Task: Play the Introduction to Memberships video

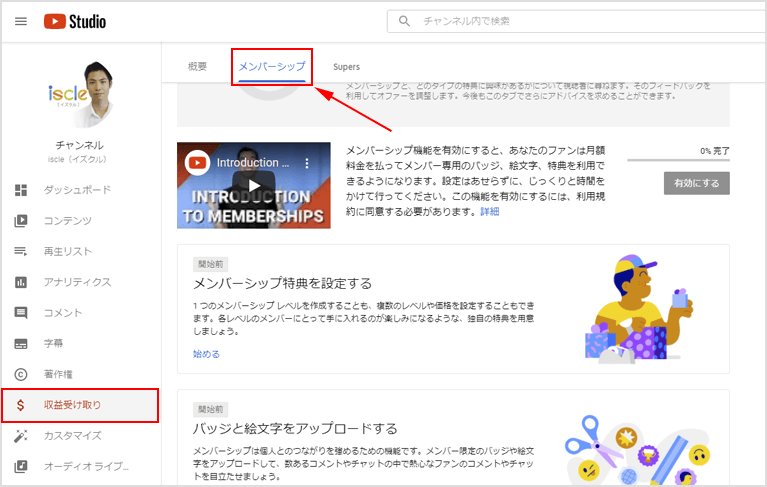Action: pyautogui.click(x=254, y=186)
